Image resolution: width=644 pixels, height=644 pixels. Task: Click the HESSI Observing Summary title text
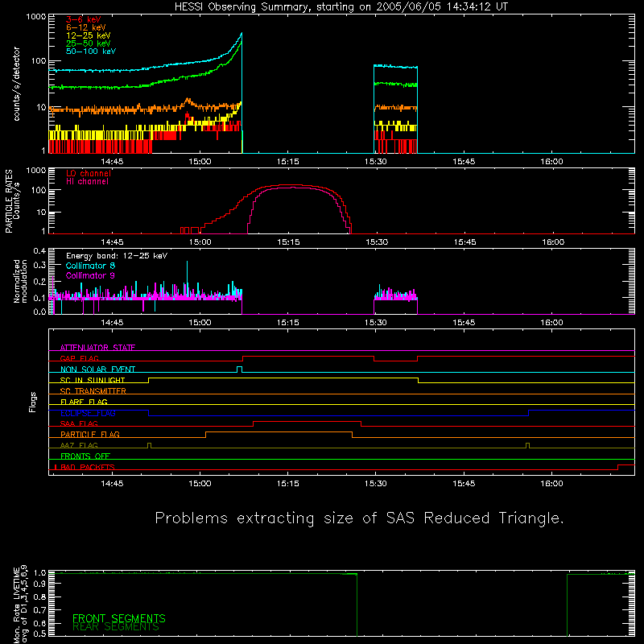341,7
